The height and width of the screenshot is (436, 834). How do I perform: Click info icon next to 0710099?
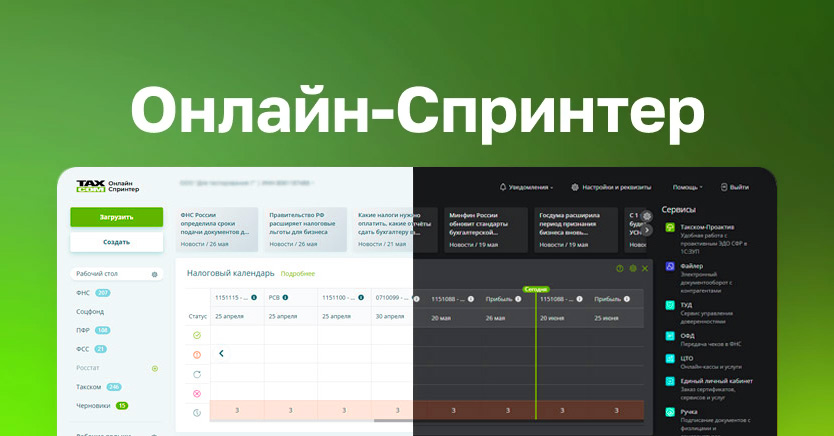(x=416, y=299)
